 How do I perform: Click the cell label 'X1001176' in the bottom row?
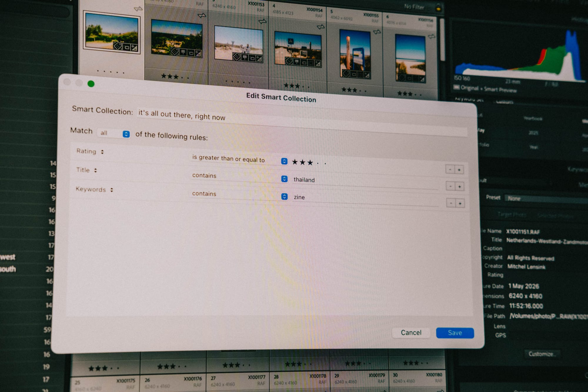(x=193, y=379)
